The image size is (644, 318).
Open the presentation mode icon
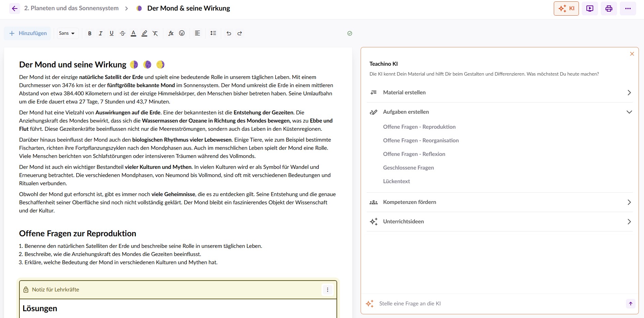click(x=590, y=8)
